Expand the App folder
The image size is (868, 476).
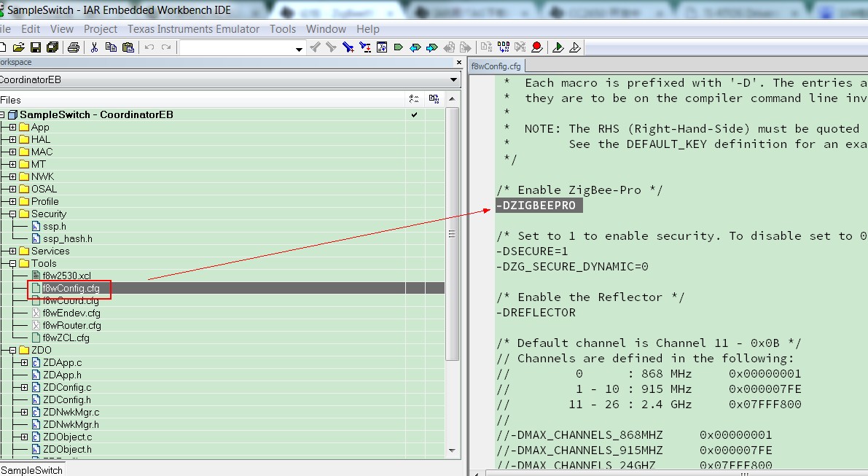click(12, 128)
